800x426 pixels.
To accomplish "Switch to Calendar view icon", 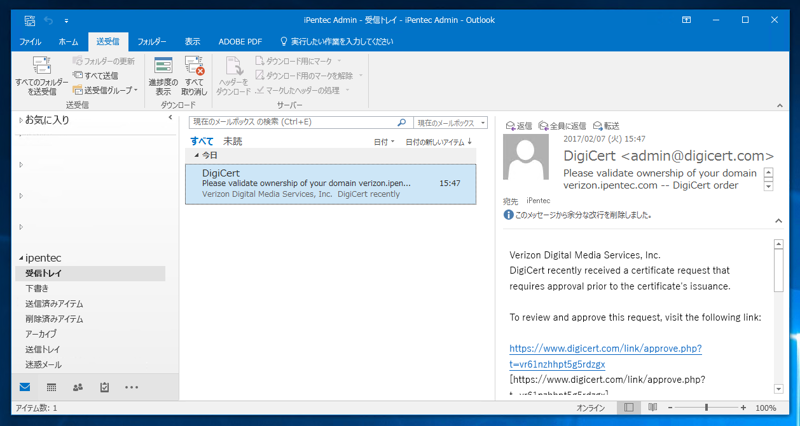I will click(52, 387).
